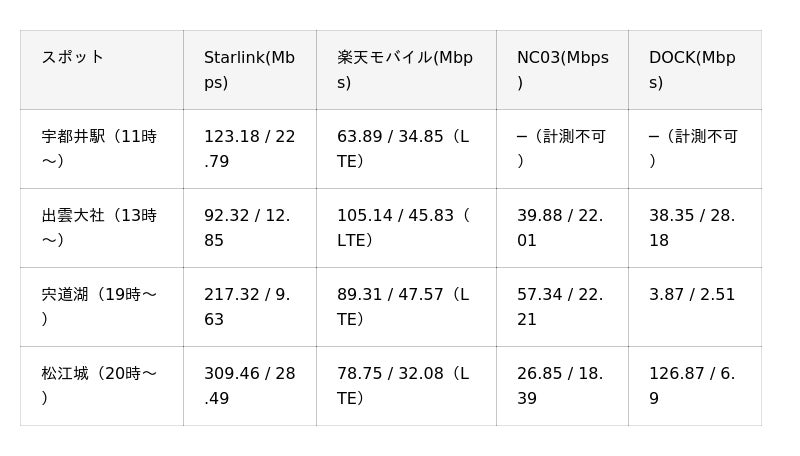Select the スポット column header
This screenshot has height=456, width=800.
(102, 70)
